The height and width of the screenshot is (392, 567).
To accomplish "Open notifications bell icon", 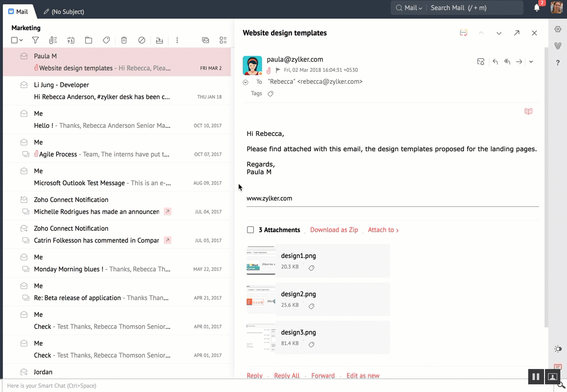I will coord(537,8).
